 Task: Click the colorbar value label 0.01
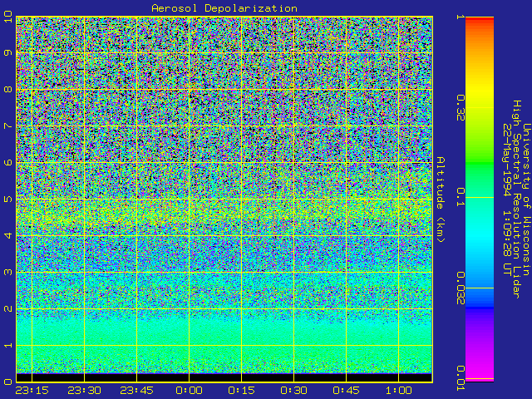click(x=460, y=378)
